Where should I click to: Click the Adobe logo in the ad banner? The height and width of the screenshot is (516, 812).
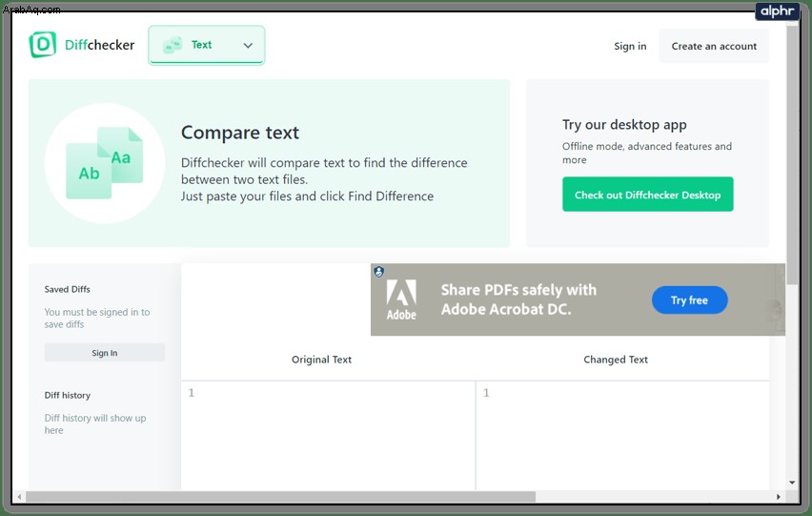pos(401,299)
